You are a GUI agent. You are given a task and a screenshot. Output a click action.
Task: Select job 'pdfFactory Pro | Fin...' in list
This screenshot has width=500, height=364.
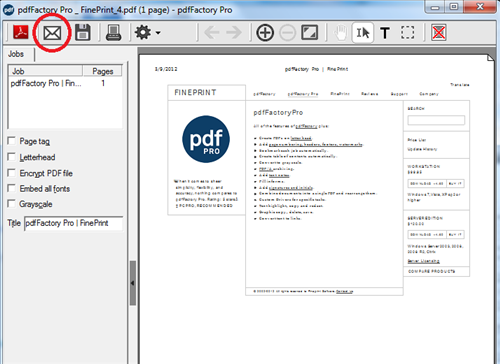click(x=46, y=83)
